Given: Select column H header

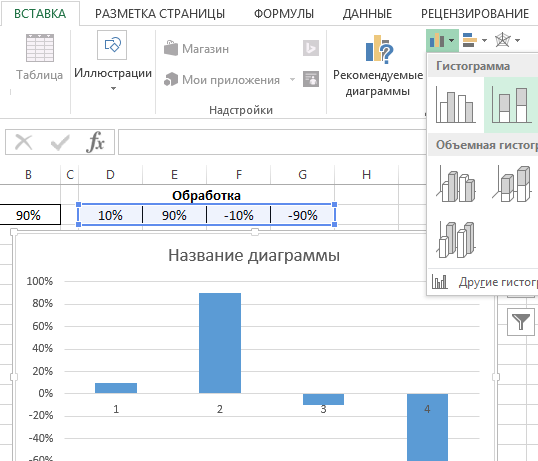Looking at the screenshot, I should (x=366, y=175).
